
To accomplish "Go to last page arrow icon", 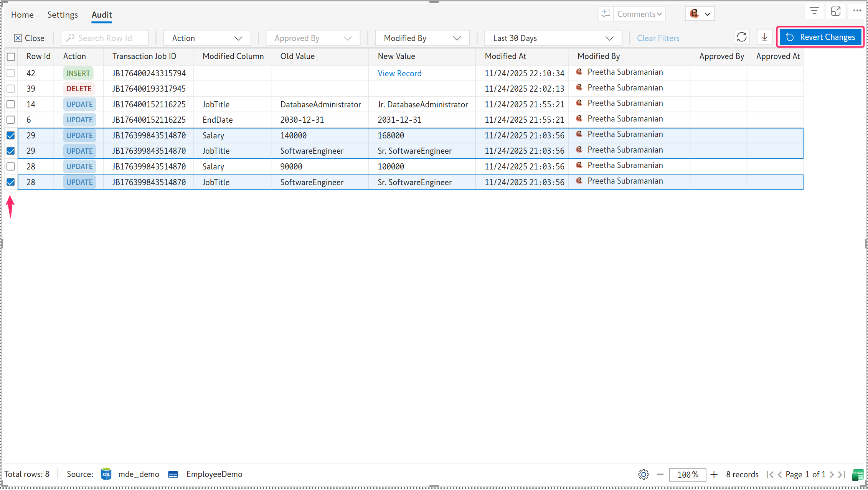I will [x=842, y=474].
